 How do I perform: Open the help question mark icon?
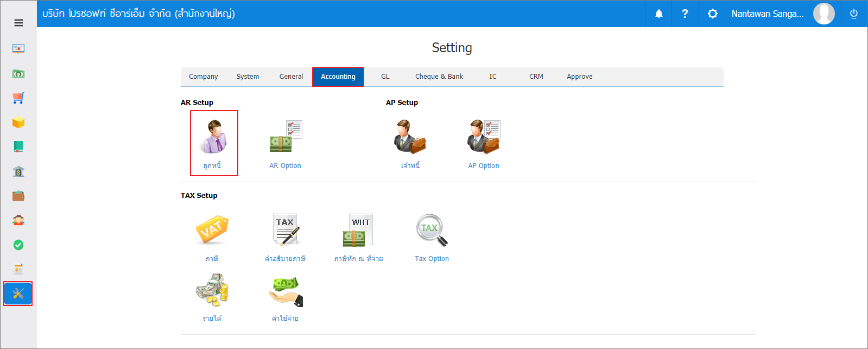pyautogui.click(x=685, y=14)
